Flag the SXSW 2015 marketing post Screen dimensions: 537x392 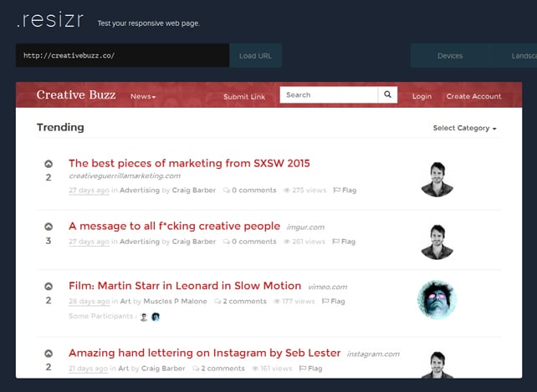pos(345,191)
